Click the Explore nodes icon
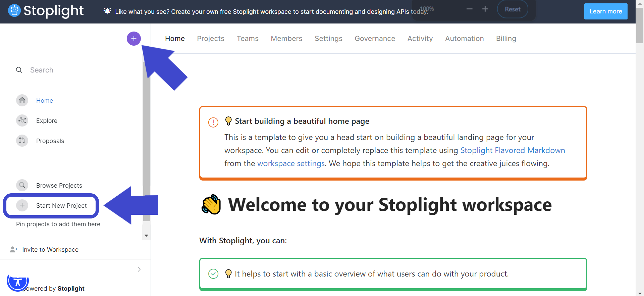The image size is (644, 296). click(22, 120)
